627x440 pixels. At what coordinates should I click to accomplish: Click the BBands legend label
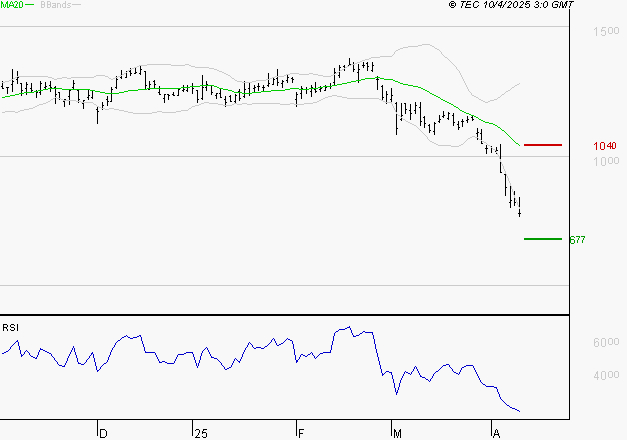tap(55, 6)
